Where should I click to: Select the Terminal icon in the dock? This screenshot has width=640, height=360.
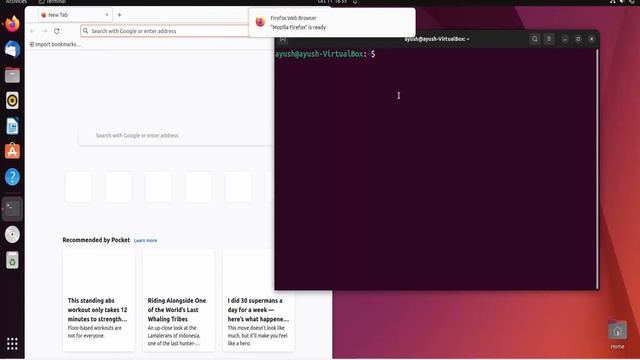(12, 209)
